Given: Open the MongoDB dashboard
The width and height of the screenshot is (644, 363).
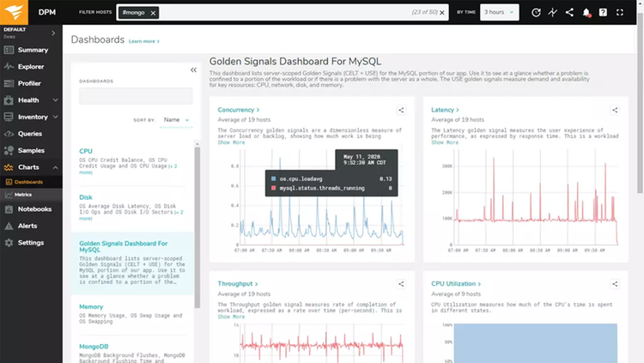Looking at the screenshot, I should 94,347.
